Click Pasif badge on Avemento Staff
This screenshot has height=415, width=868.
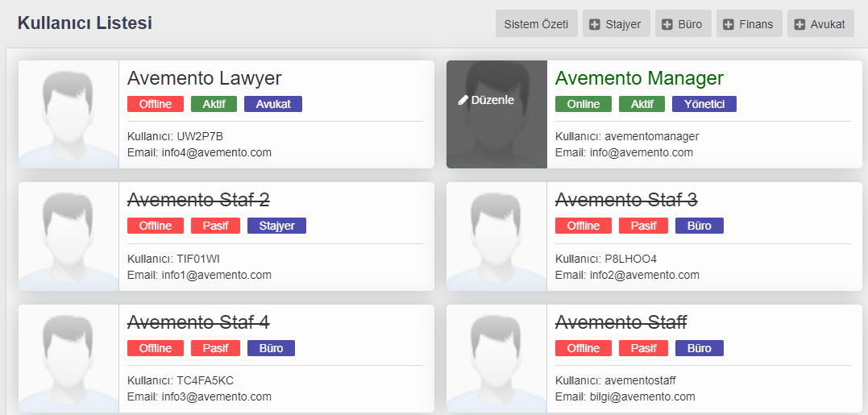[x=643, y=348]
